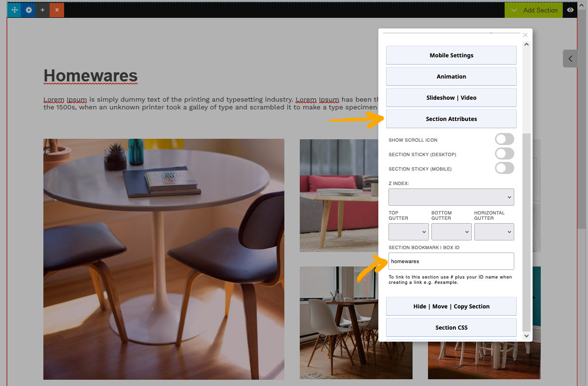Open the Horizontal Gutter dropdown

[494, 232]
